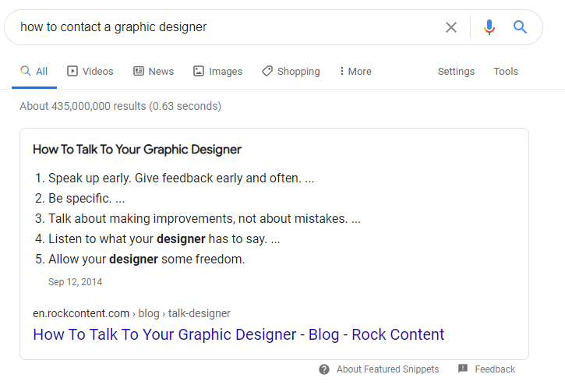Open the Rock Content blog result link
This screenshot has width=565, height=392.
[238, 334]
